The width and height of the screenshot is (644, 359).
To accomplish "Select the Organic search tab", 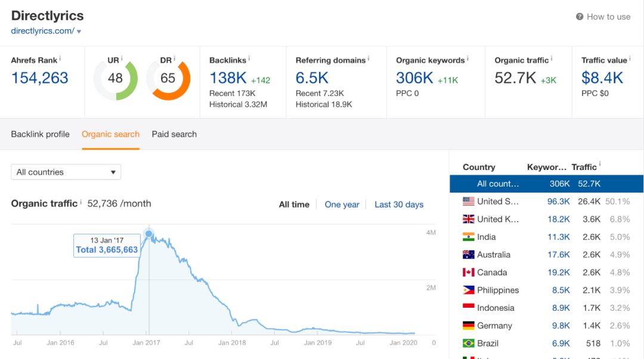I will (110, 134).
